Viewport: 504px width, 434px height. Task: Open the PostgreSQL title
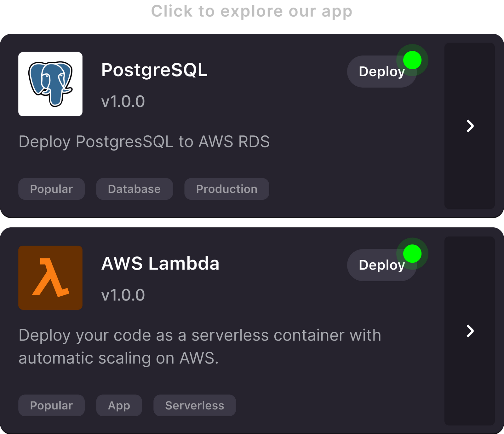[154, 70]
